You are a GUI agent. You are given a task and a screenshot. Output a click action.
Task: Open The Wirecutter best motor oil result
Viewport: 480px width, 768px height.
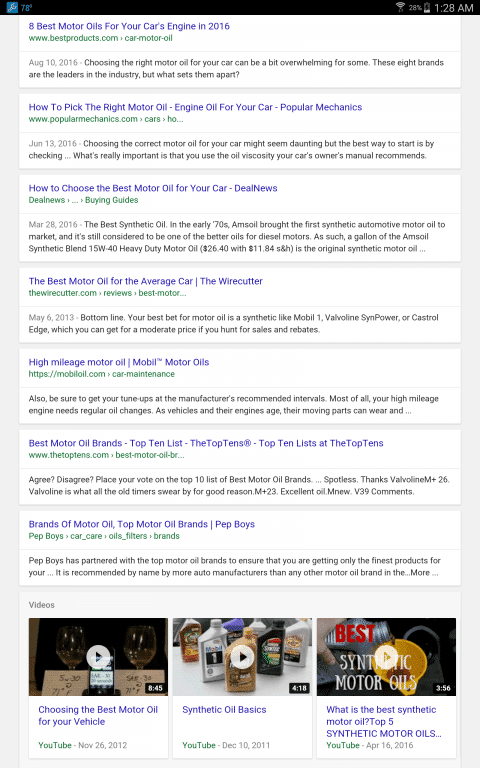tap(145, 281)
